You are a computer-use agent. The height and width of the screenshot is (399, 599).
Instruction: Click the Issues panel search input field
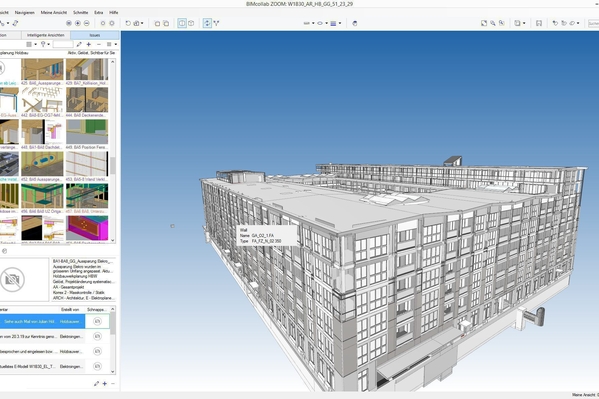[63, 44]
